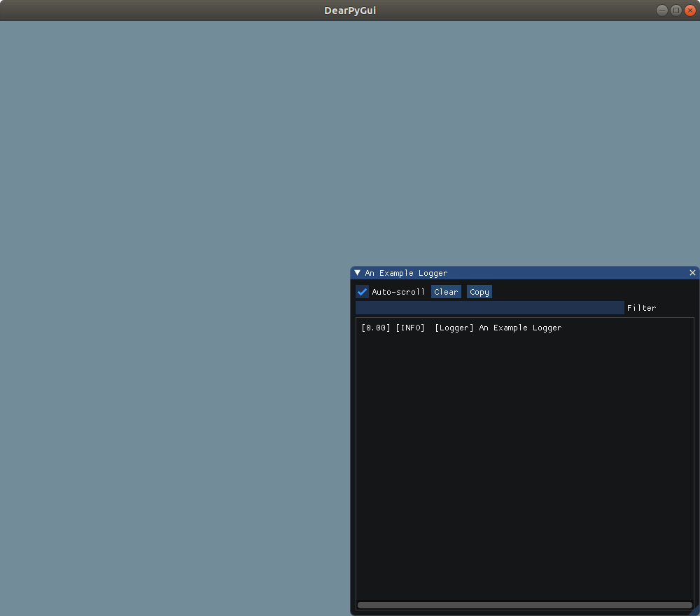Copy the log contents
The image size is (700, 616).
point(479,292)
